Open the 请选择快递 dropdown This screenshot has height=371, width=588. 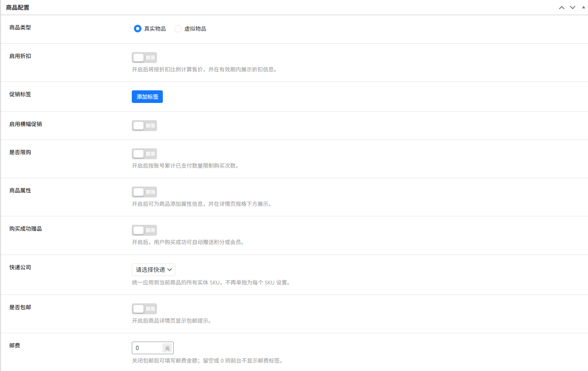[x=154, y=270]
